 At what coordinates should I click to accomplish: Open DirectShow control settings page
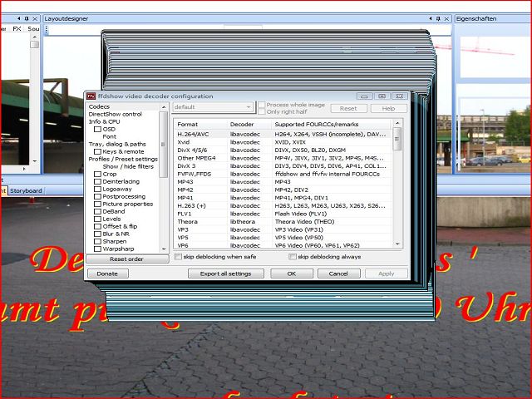(x=115, y=114)
